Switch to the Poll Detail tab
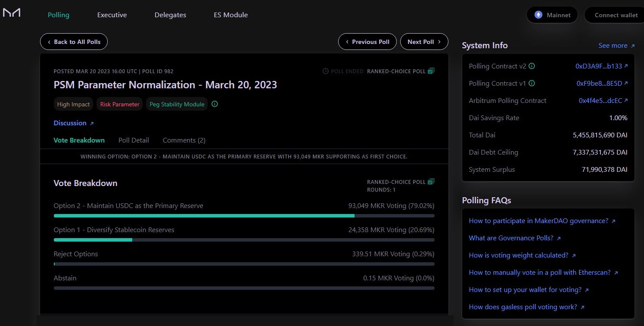Viewport: 644px width, 326px height. [134, 140]
